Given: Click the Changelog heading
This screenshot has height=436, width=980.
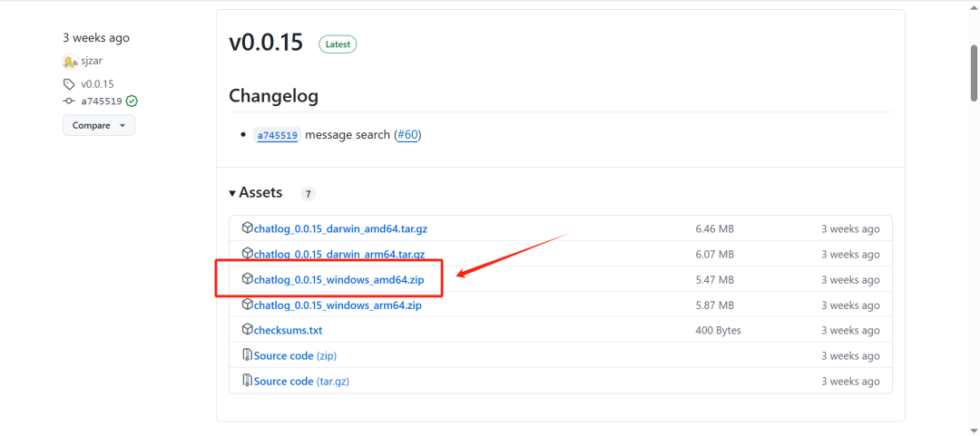Looking at the screenshot, I should (274, 95).
